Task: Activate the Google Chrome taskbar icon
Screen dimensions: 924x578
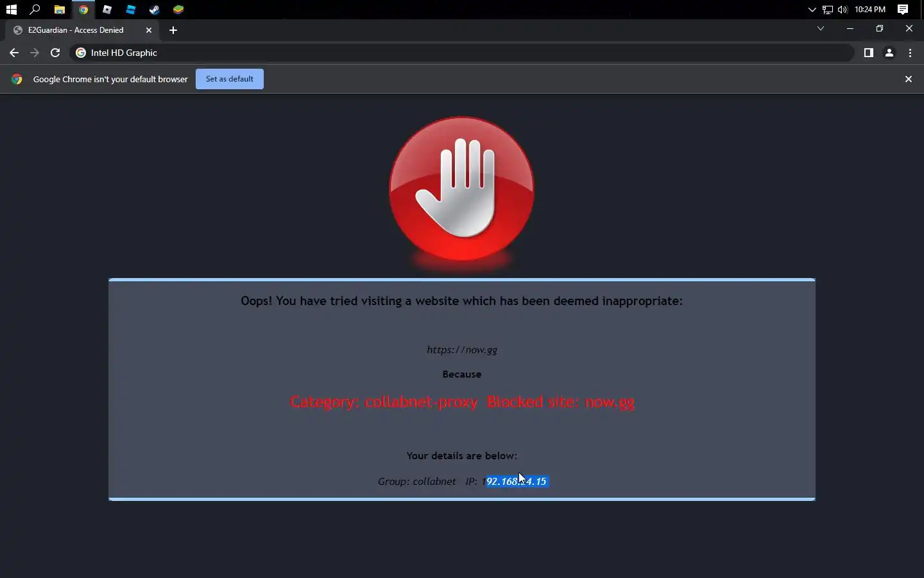Action: tap(83, 10)
